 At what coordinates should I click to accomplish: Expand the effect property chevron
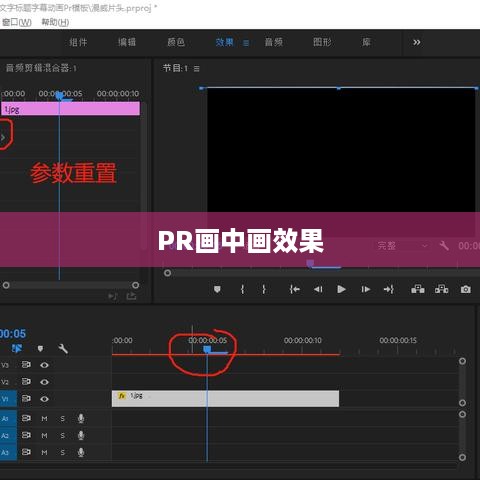coord(3,137)
